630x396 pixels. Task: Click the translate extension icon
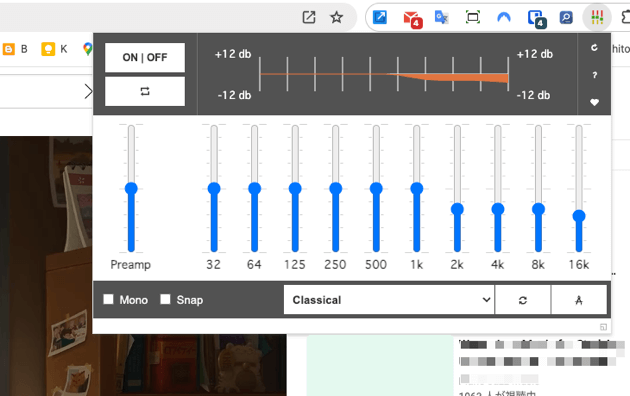(442, 17)
